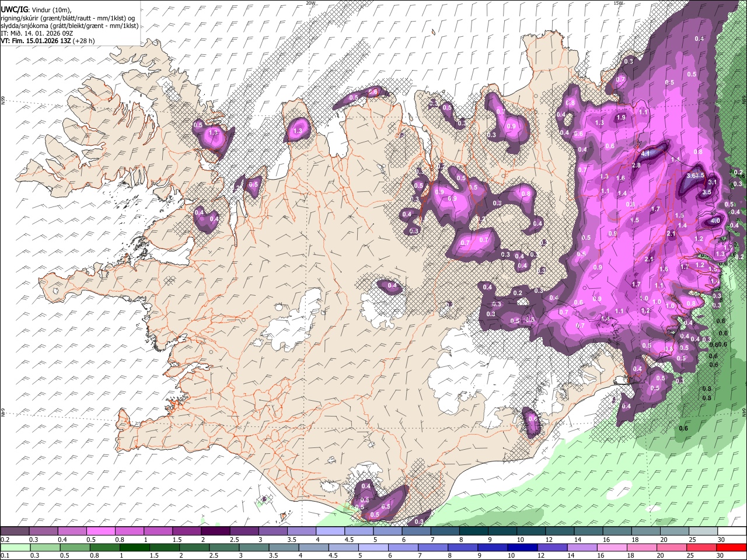747x560 pixels.
Task: Pick the upper scale swatch between 25 and 30
Action: pos(703,531)
